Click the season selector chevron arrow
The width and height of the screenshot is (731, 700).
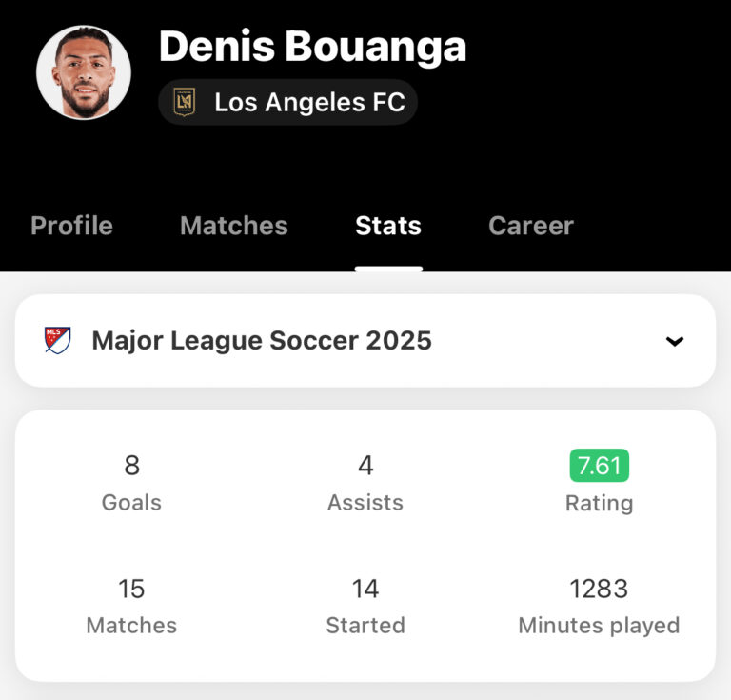tap(674, 341)
